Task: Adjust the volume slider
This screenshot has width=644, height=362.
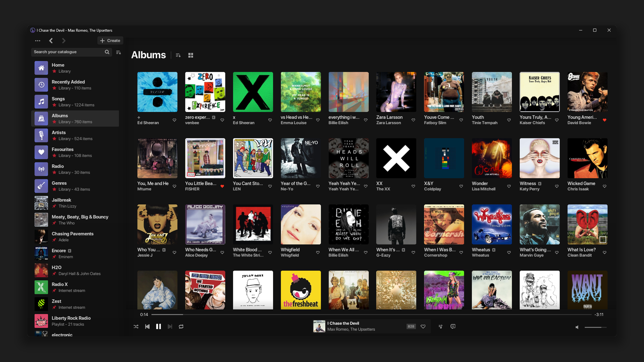Action: coord(595,327)
